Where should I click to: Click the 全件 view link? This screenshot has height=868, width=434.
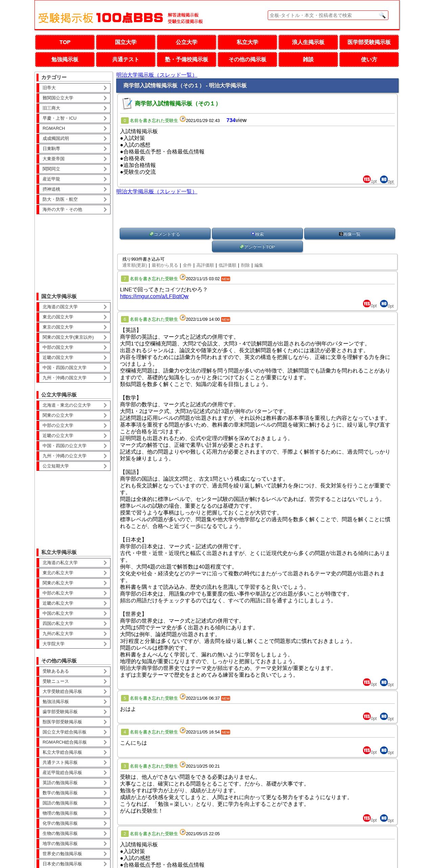click(x=187, y=265)
